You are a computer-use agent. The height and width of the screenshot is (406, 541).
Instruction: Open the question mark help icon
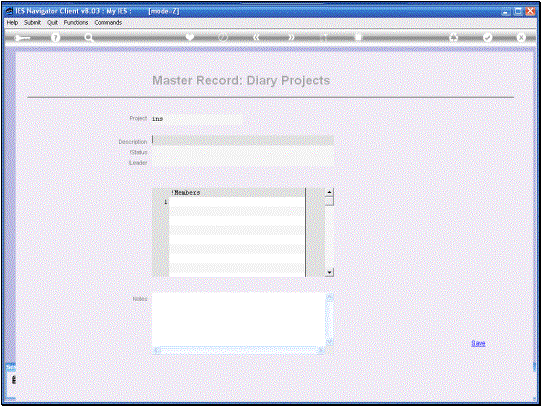click(x=55, y=37)
